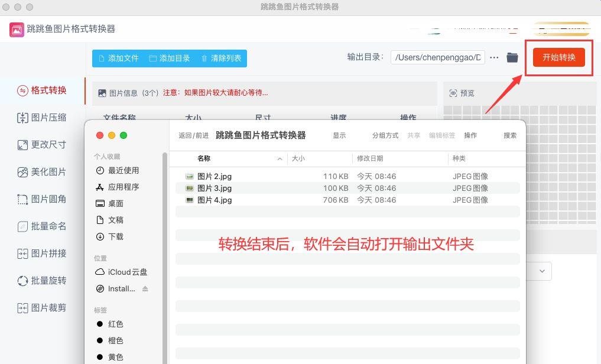Open the output folder browser icon
Screen dimensions: 601x364
tap(512, 57)
